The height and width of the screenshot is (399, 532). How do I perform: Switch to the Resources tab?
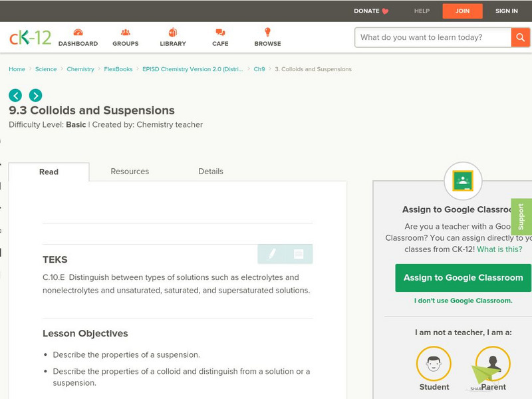[129, 172]
